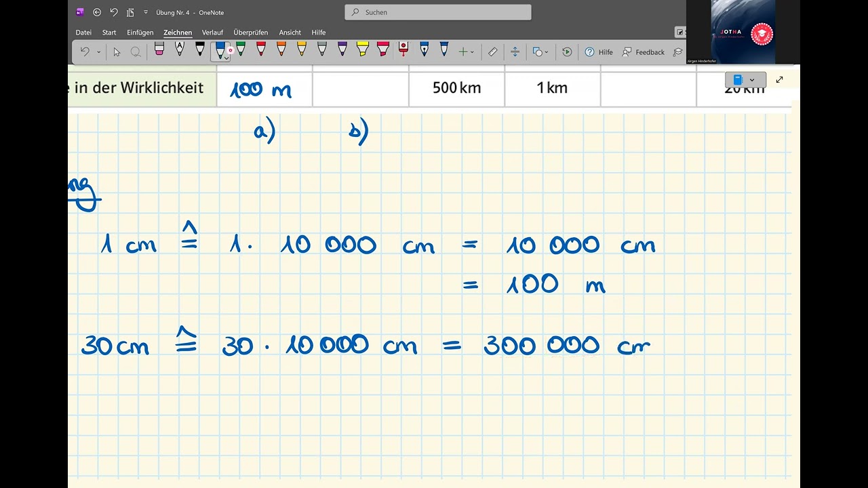Open the shapes dropdown

[540, 52]
